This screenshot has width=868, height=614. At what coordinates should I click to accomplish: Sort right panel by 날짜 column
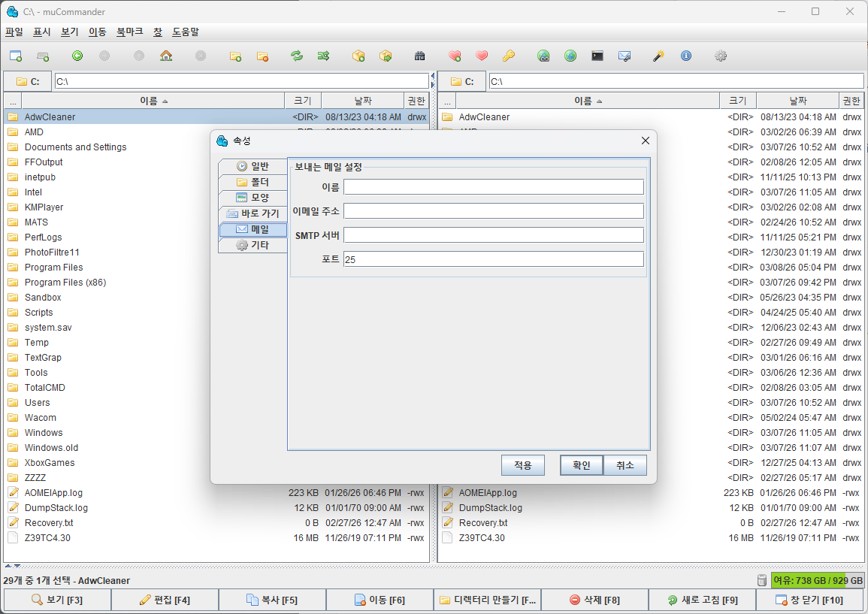tap(797, 101)
